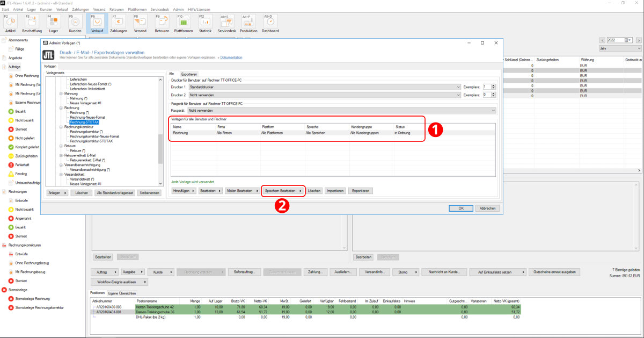Select Rechnung-STOTAX in the Vorlagensets tree
Image resolution: width=644 pixels, height=338 pixels.
[84, 122]
